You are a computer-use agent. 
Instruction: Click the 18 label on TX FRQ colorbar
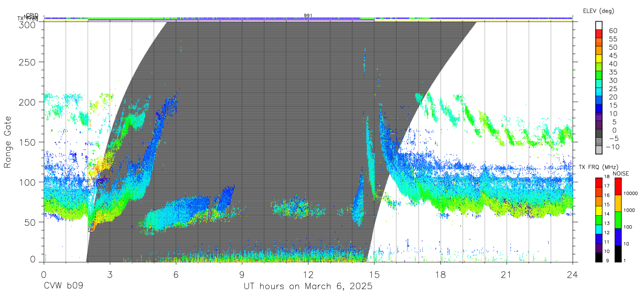(607, 177)
